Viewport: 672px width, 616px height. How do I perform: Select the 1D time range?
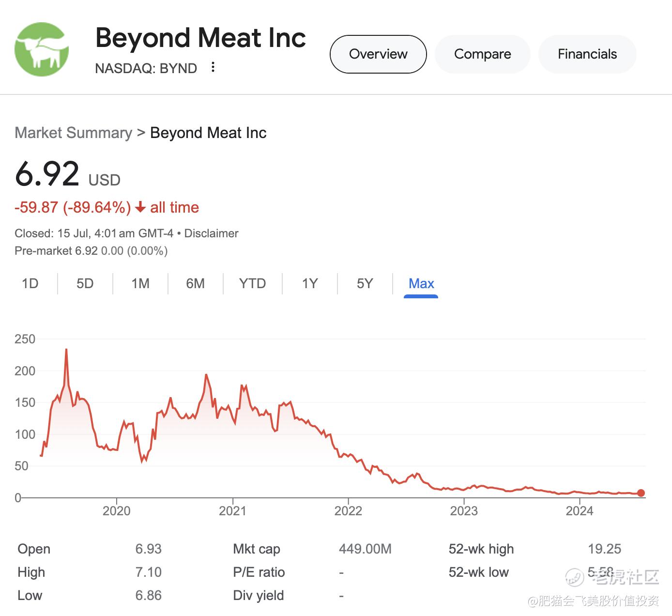(30, 283)
